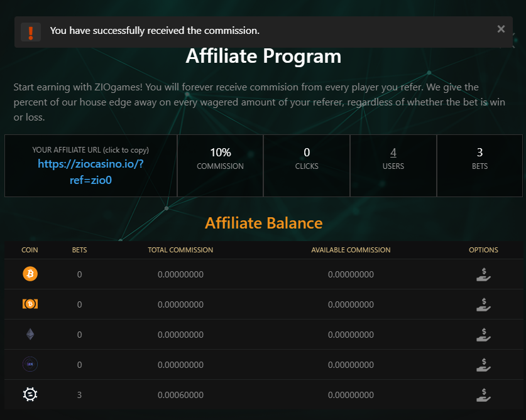Click the Available Commission column header
The height and width of the screenshot is (420, 526).
coord(351,250)
